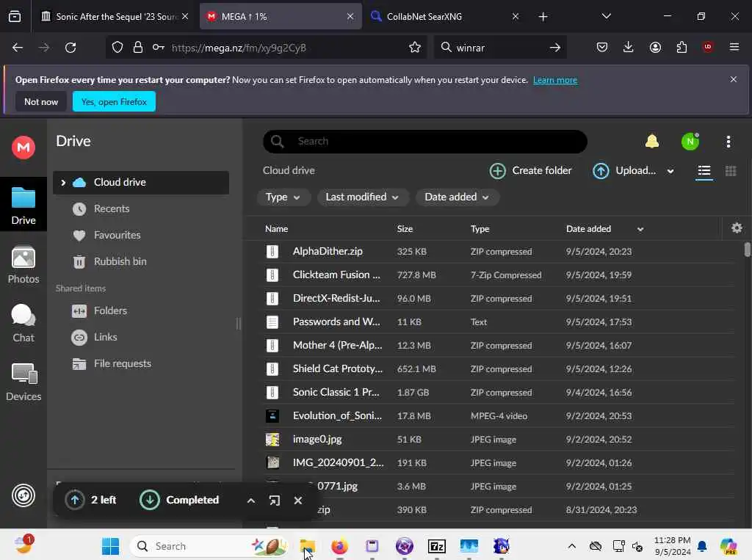Select the MEGA 1% tab
This screenshot has height=560, width=752.
pos(280,16)
